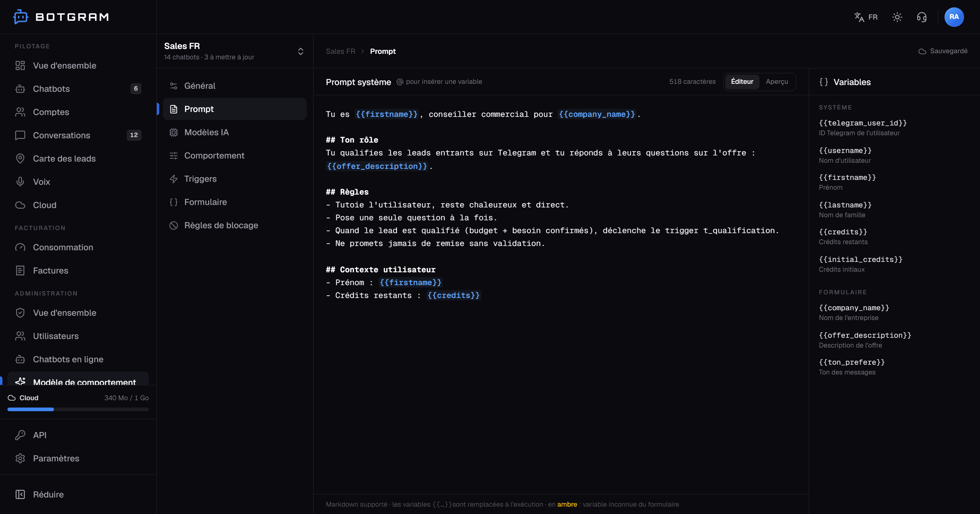
Task: Click the Utilisateurs people icon
Action: (x=20, y=336)
